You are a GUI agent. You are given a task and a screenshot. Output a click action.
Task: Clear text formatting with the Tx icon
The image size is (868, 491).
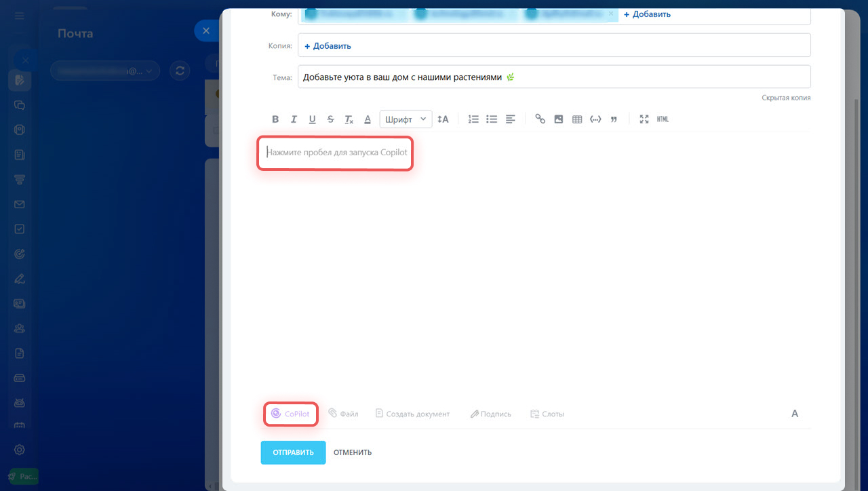tap(349, 119)
